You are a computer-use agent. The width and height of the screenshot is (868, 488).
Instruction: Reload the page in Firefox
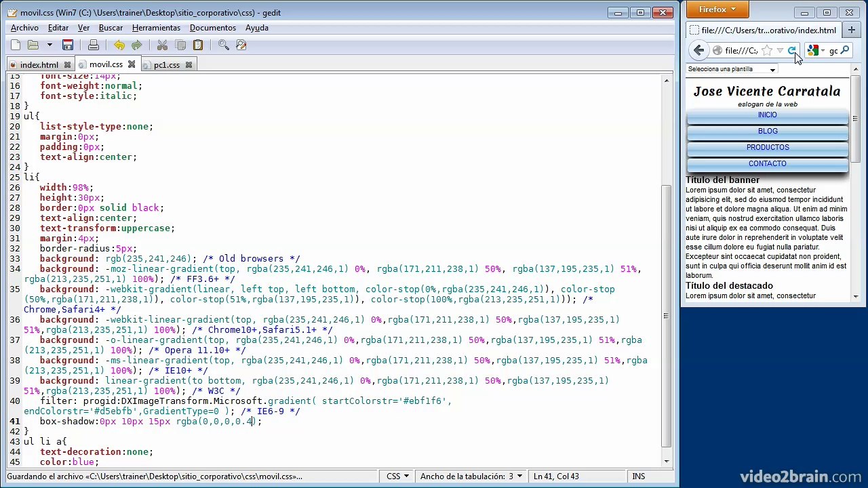click(791, 51)
